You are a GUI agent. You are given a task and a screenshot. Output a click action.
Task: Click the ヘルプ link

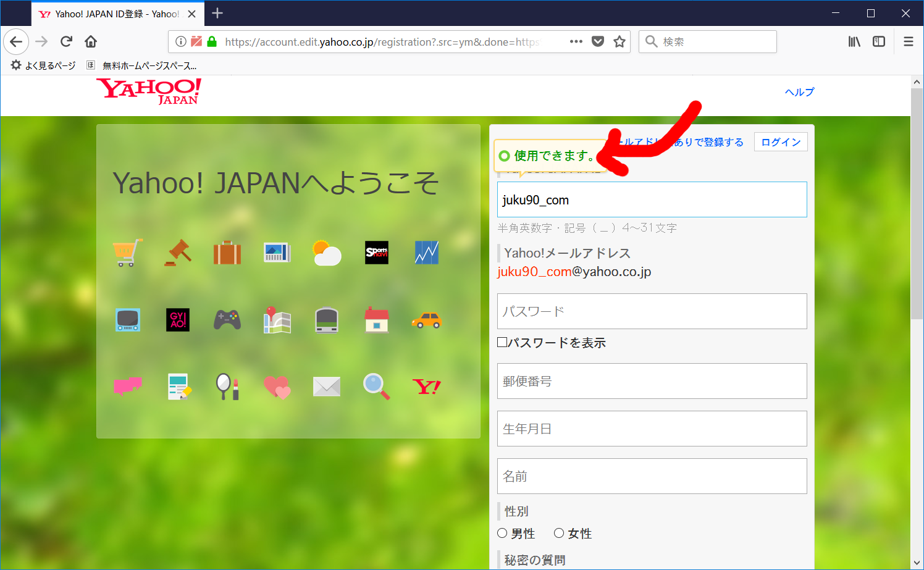[x=799, y=92]
